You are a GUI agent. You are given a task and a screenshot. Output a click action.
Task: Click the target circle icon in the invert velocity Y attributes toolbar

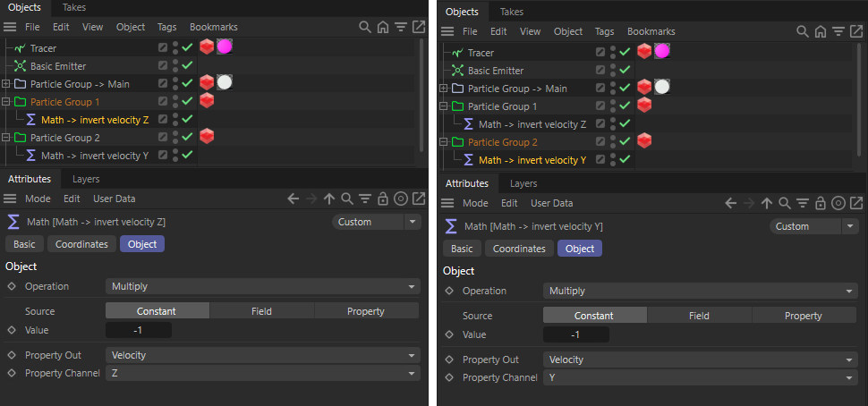tap(838, 204)
